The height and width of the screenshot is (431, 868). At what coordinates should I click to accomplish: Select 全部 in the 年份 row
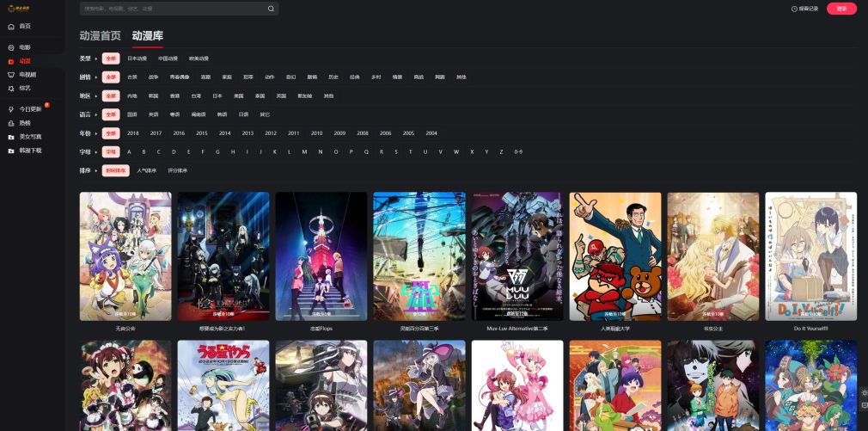111,133
